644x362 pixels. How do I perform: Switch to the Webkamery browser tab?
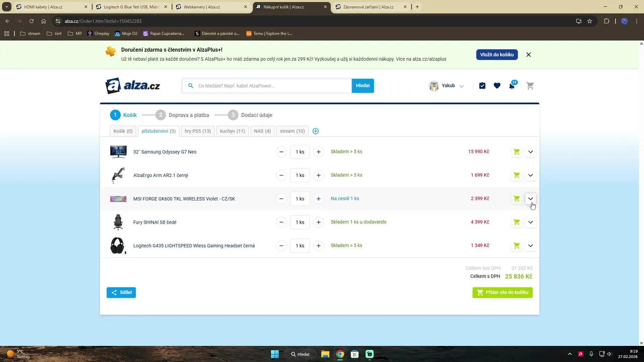coord(211,7)
